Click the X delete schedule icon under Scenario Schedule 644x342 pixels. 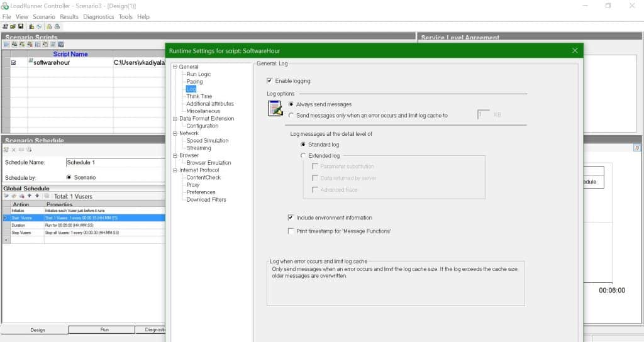click(14, 150)
